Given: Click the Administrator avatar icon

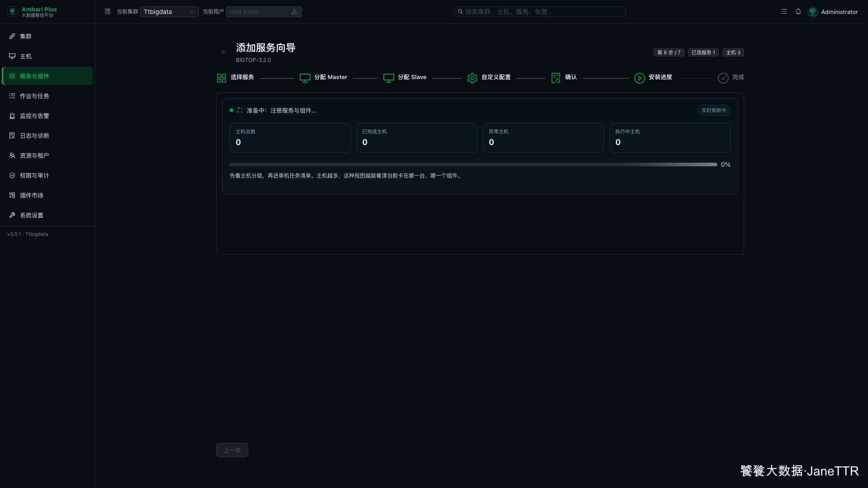Looking at the screenshot, I should (x=813, y=12).
